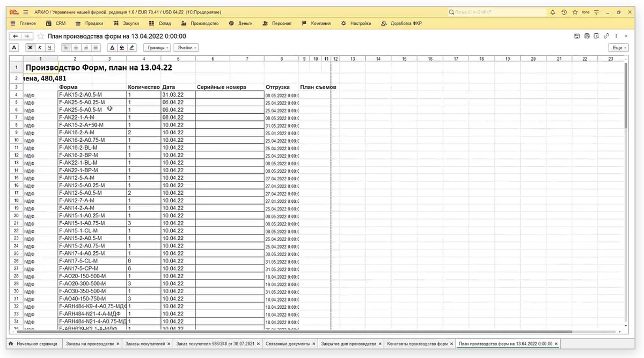Toggle underline formatting (Ч)

tap(49, 48)
